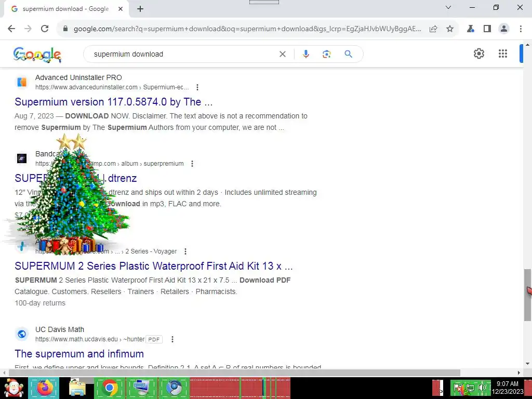Click the network tray icon
Viewport: 532px width, 399px height.
coord(470,388)
